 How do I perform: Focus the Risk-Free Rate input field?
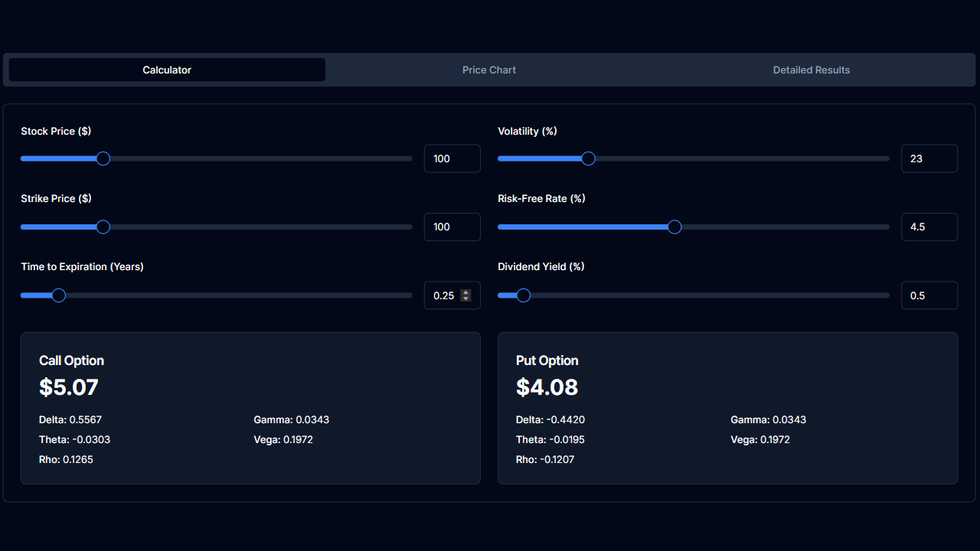(929, 227)
